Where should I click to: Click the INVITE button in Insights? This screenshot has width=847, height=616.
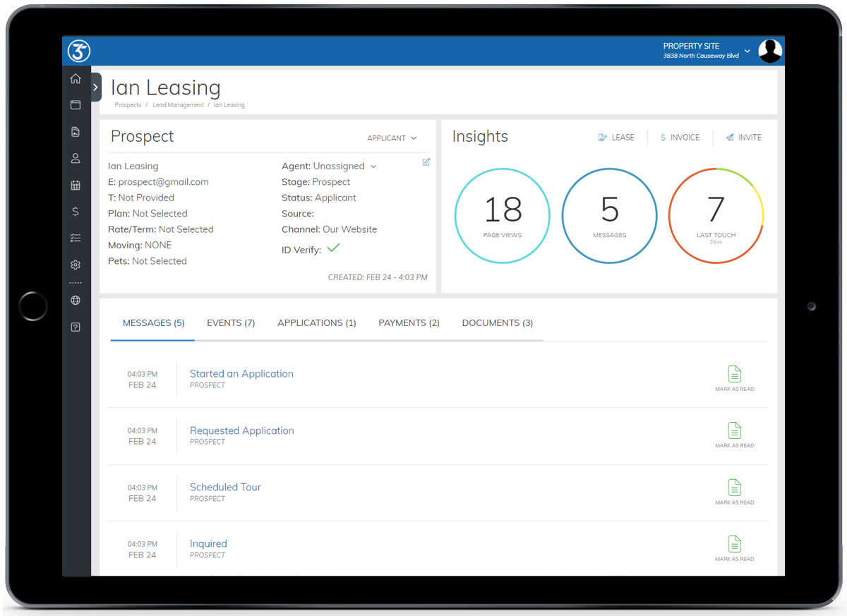point(743,137)
